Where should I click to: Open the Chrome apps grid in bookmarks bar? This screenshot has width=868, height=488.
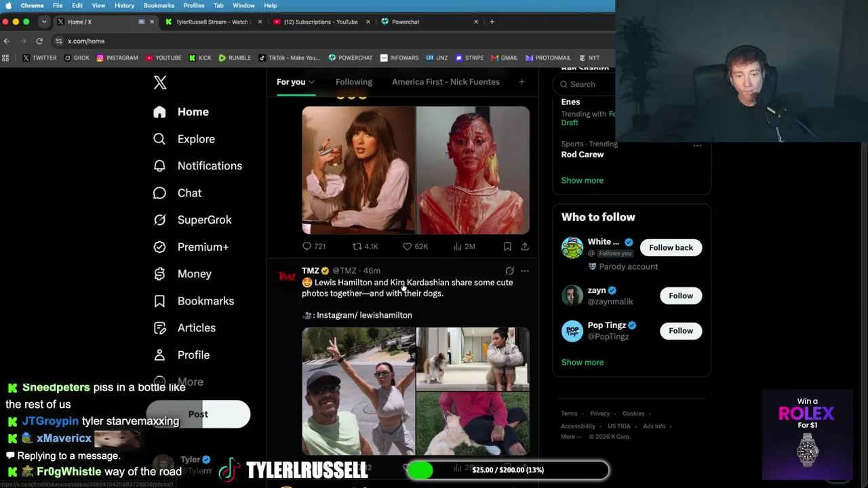6,58
